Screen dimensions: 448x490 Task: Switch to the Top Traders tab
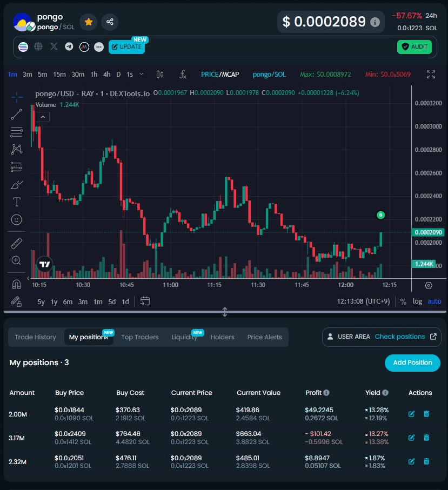click(140, 337)
